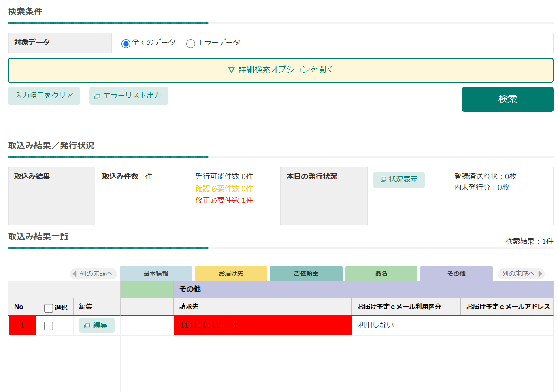
Task: Click the red 請求先 cell showing 111111111-1
Action: (263, 325)
